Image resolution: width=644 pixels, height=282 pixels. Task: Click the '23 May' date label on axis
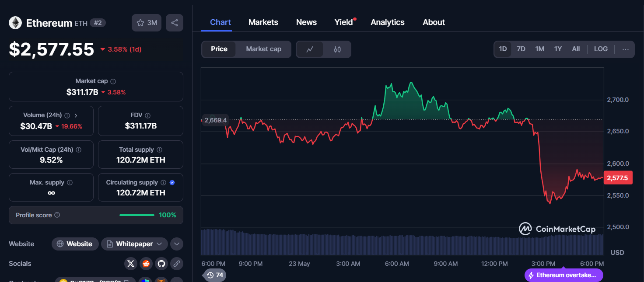299,264
